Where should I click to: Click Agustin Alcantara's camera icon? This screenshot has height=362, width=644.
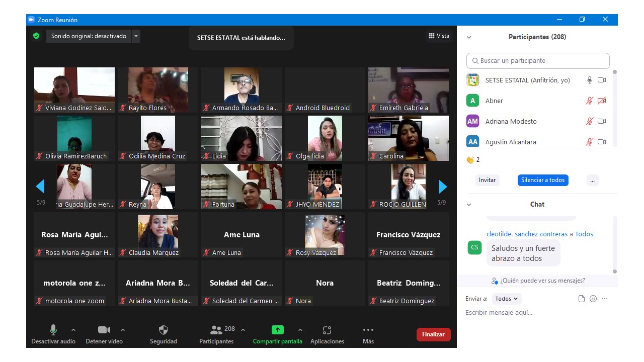click(x=602, y=142)
